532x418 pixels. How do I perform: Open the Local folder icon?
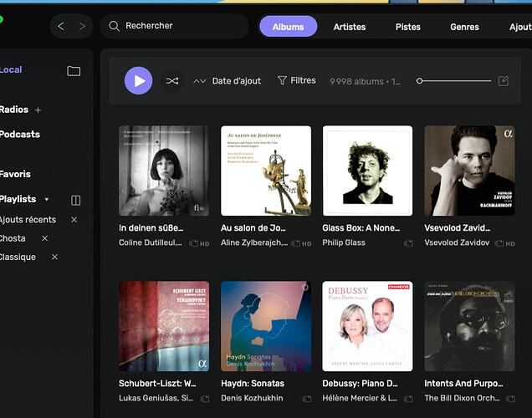pyautogui.click(x=74, y=71)
